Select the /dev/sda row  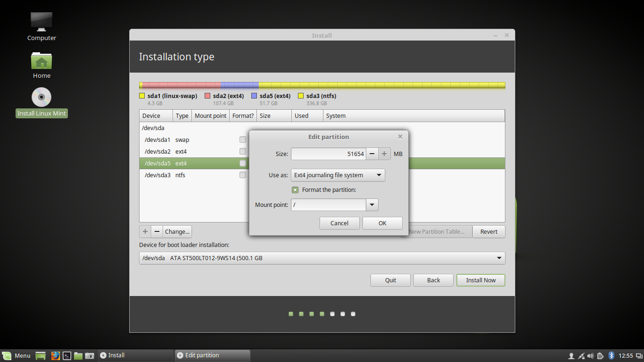coord(322,128)
